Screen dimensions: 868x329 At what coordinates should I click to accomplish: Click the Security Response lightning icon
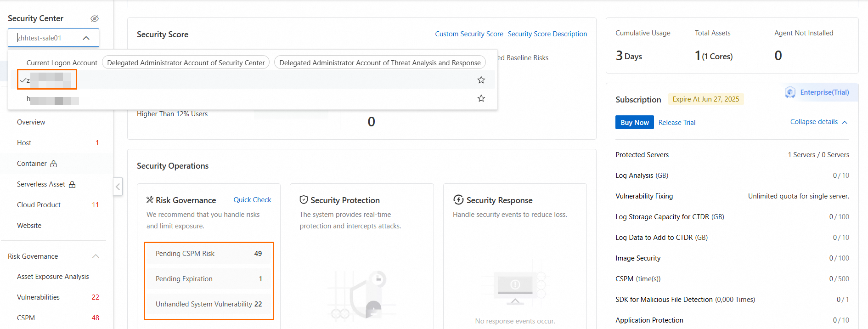(458, 200)
